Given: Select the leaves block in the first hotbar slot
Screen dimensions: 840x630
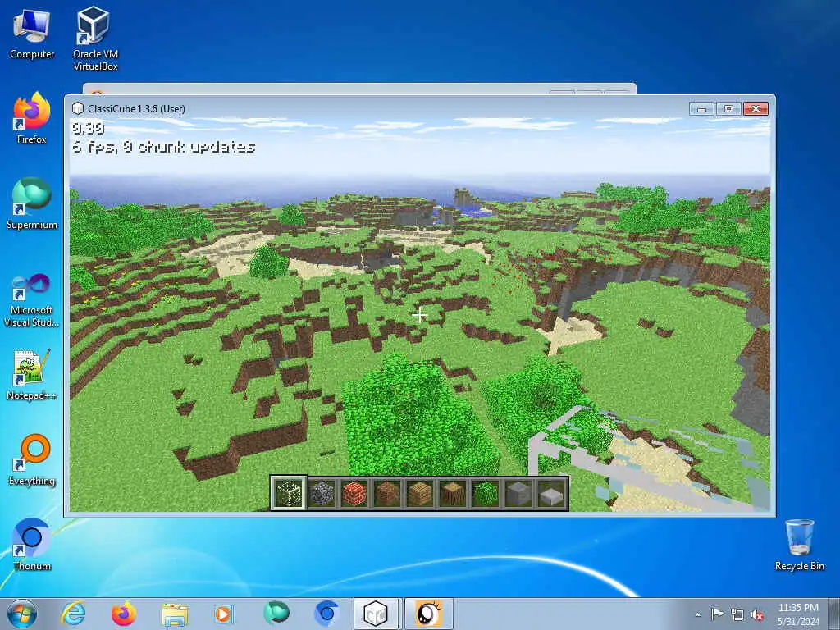Looking at the screenshot, I should click(x=288, y=493).
